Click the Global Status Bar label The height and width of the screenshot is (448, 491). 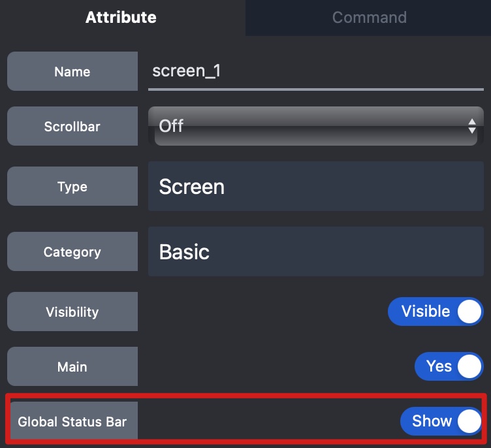(x=72, y=422)
